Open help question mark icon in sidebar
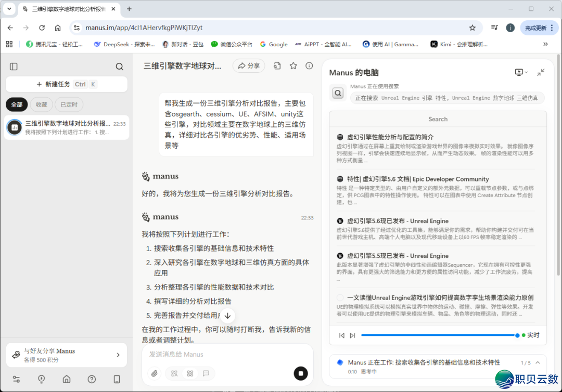 (x=92, y=380)
